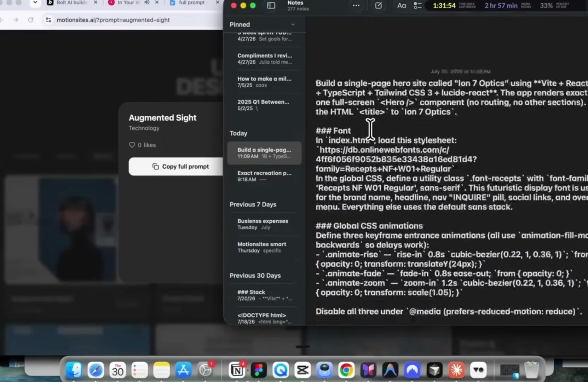The width and height of the screenshot is (588, 382).
Task: Collapse the Pinned notes section
Action: (293, 24)
